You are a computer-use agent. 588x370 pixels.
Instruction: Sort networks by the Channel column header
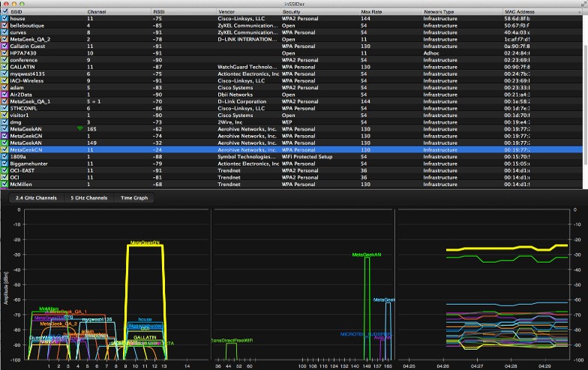(97, 13)
